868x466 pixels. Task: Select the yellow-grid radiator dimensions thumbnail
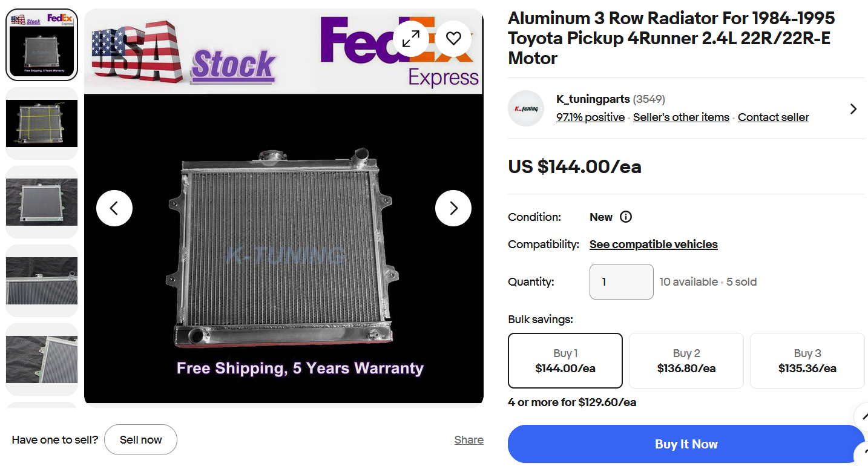[42, 123]
